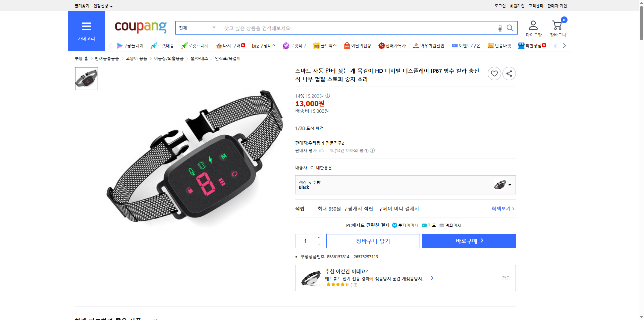Run a search with the magnifier icon
The height and width of the screenshot is (320, 644).
coord(509,28)
